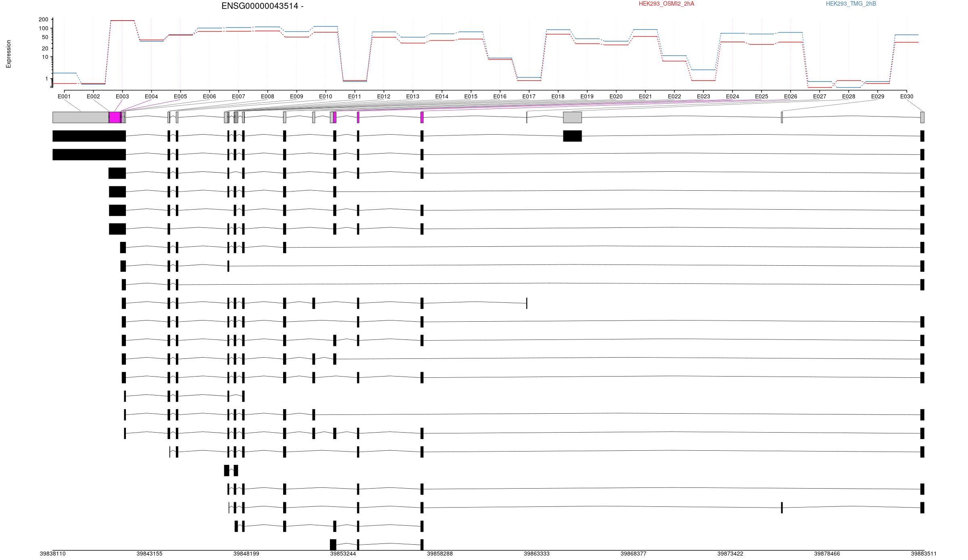968x560 pixels.
Task: Click genomic coordinate 39863333
Action: [536, 554]
